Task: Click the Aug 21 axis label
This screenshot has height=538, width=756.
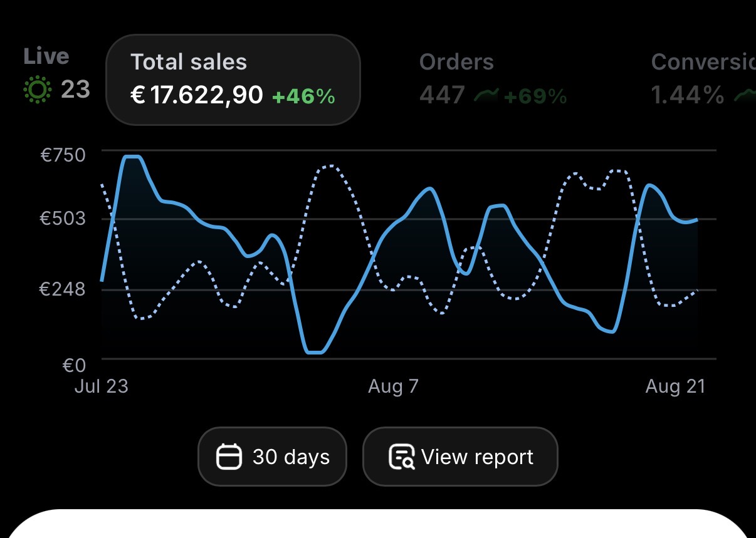Action: coord(675,386)
